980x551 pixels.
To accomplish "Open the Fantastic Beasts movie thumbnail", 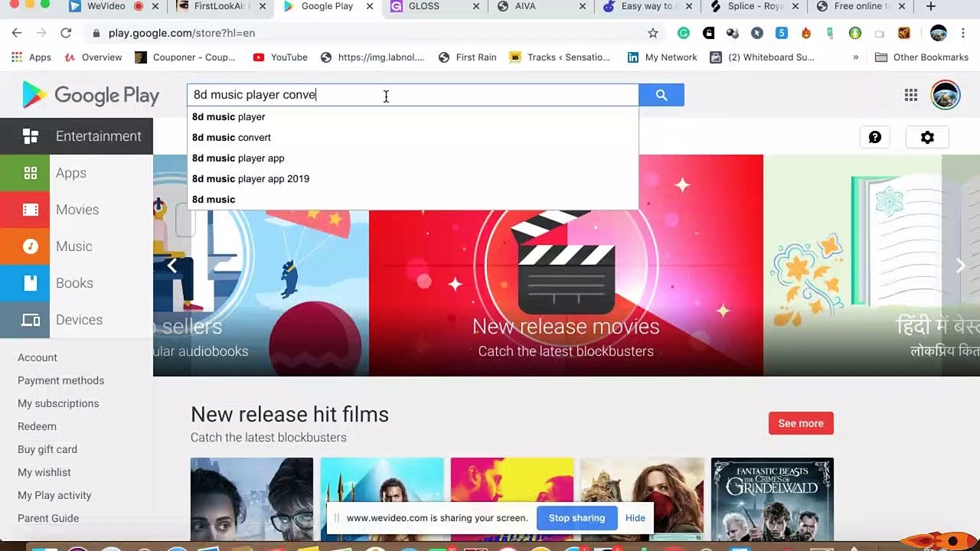I will click(x=772, y=499).
